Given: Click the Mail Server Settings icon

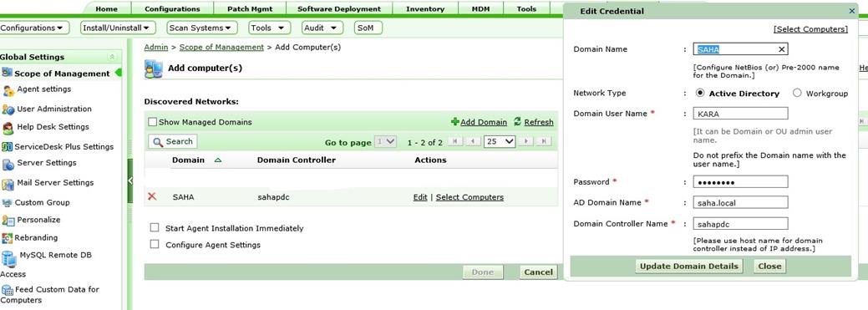Looking at the screenshot, I should click(x=8, y=185).
